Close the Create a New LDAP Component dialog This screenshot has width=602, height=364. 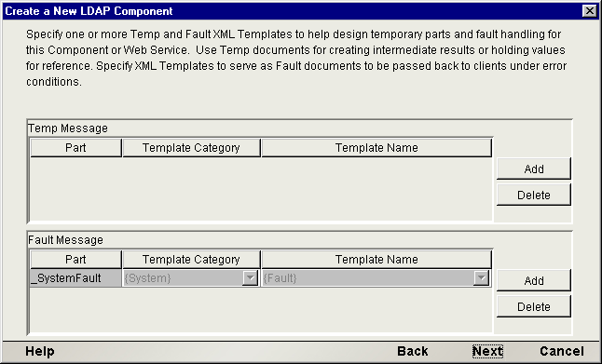coord(589,11)
